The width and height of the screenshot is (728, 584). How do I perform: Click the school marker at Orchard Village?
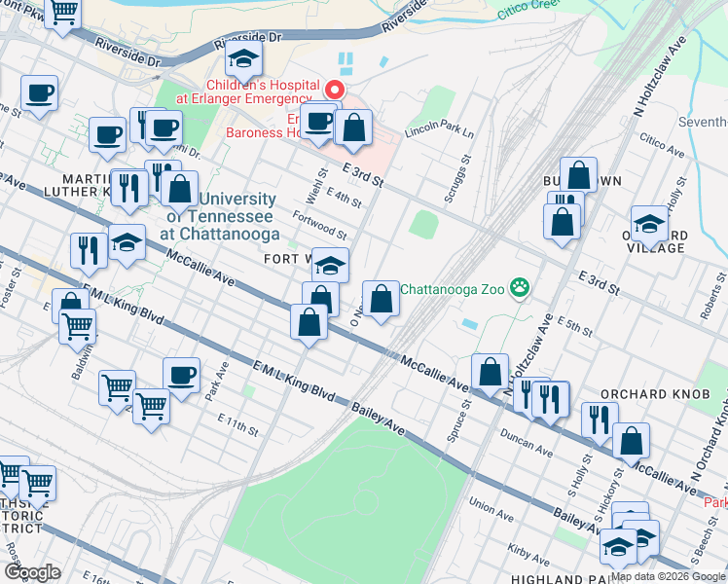pos(649,225)
